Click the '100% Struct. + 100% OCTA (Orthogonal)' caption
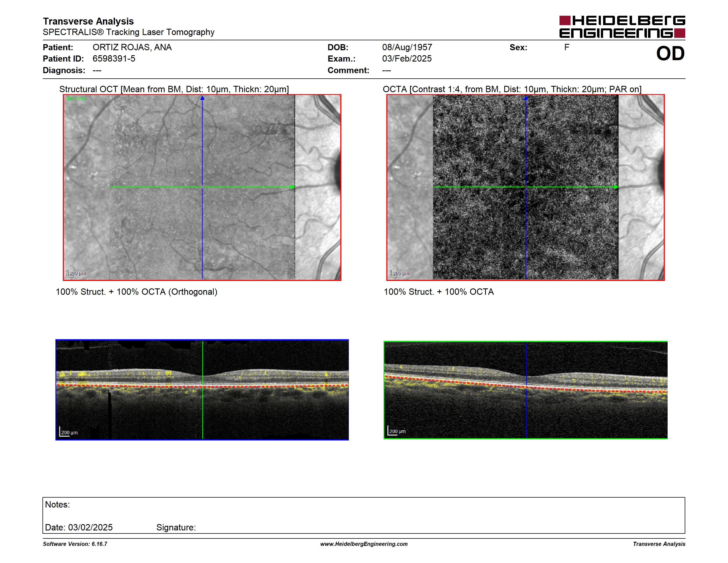The image size is (728, 563). tap(136, 292)
